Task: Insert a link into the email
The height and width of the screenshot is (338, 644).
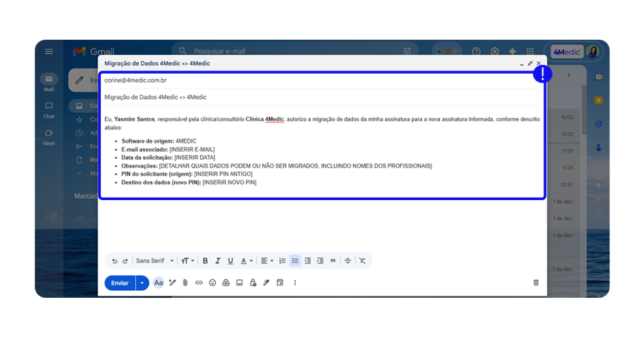Action: pos(199,283)
